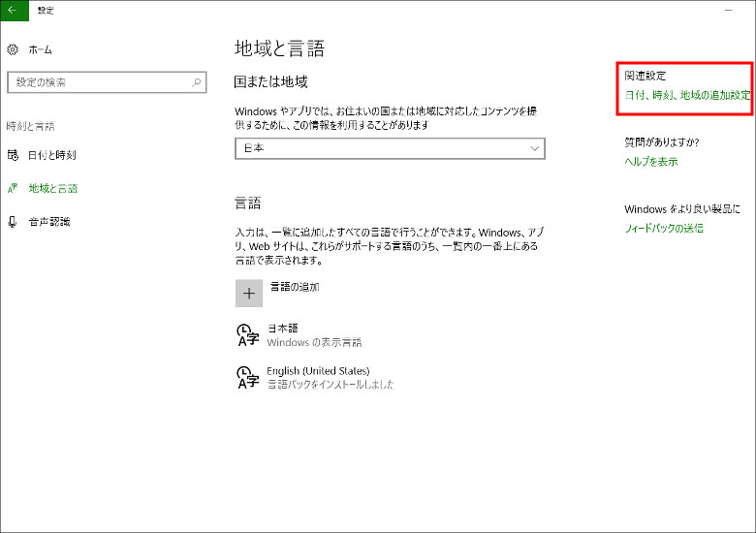Viewport: 756px width, 533px height.
Task: Open the 日付と時刻 settings page
Action: (x=52, y=155)
